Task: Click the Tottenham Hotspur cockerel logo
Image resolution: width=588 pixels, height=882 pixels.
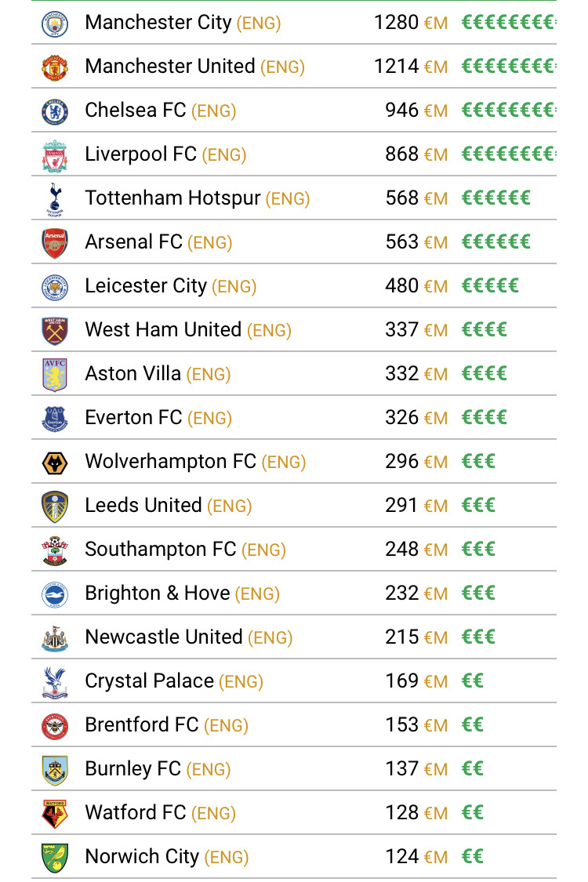Action: 55,199
